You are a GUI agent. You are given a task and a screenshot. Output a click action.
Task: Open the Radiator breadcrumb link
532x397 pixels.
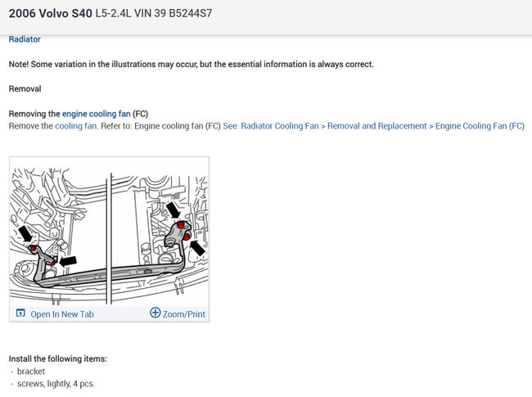tap(25, 39)
